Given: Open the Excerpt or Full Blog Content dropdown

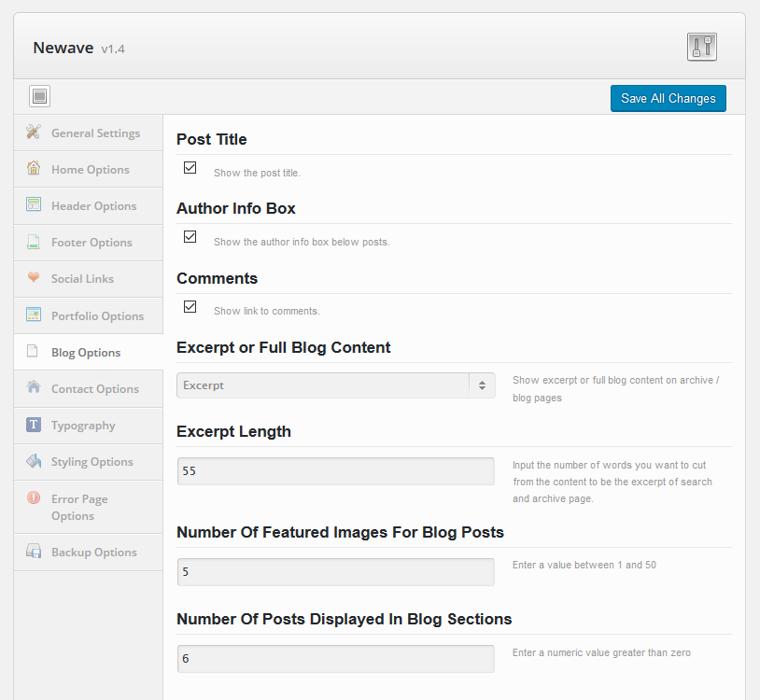Looking at the screenshot, I should click(x=336, y=385).
